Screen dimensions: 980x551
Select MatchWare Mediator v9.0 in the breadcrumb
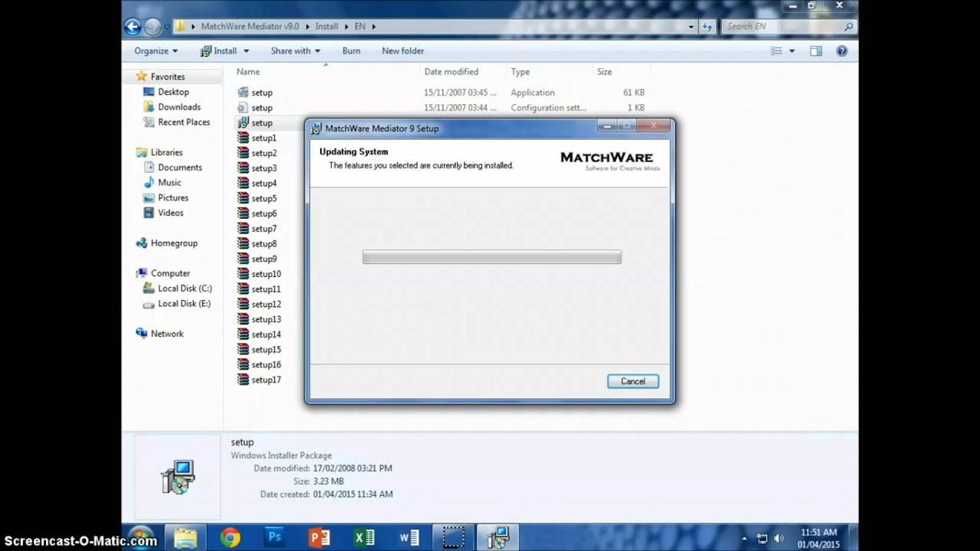click(250, 26)
